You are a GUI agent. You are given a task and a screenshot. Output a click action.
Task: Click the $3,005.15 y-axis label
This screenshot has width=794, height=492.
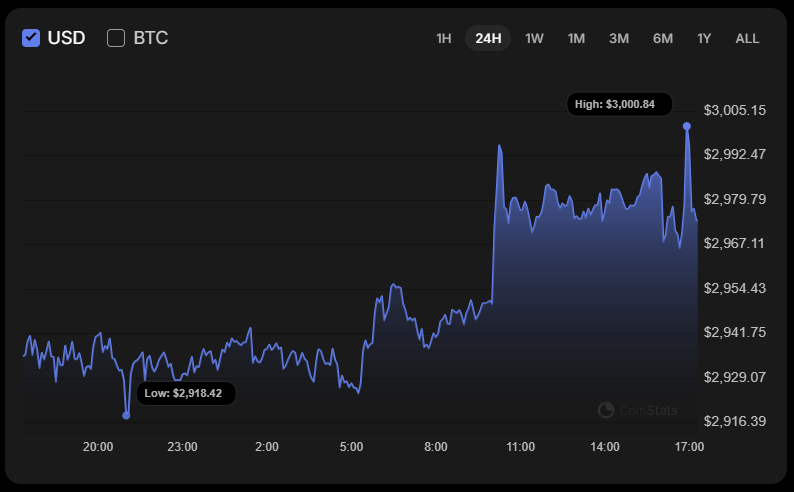point(735,109)
